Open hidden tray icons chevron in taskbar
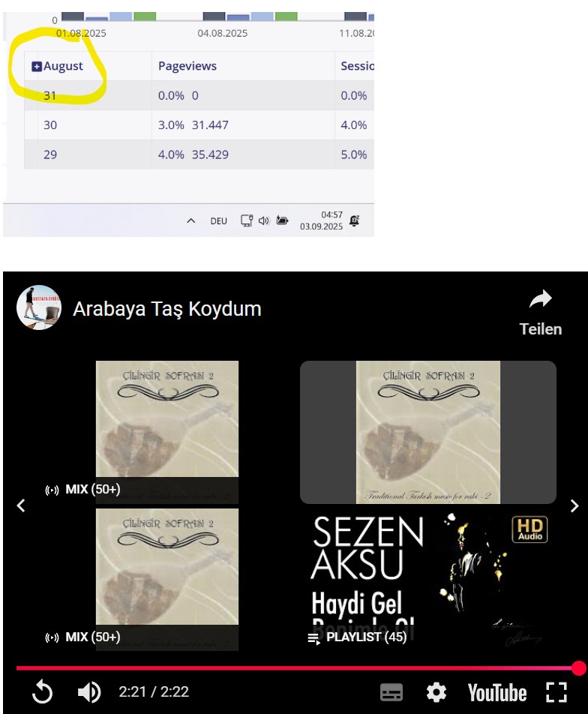 [x=191, y=220]
